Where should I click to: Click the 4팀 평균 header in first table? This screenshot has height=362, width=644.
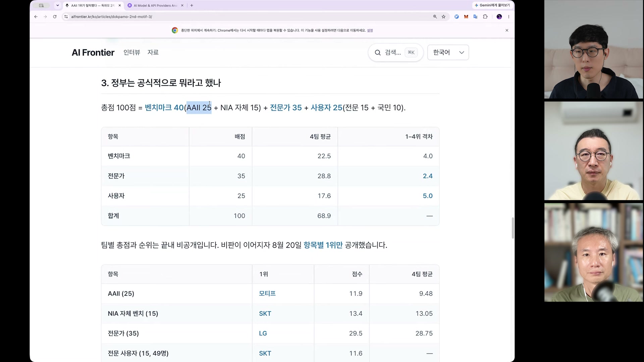point(320,136)
